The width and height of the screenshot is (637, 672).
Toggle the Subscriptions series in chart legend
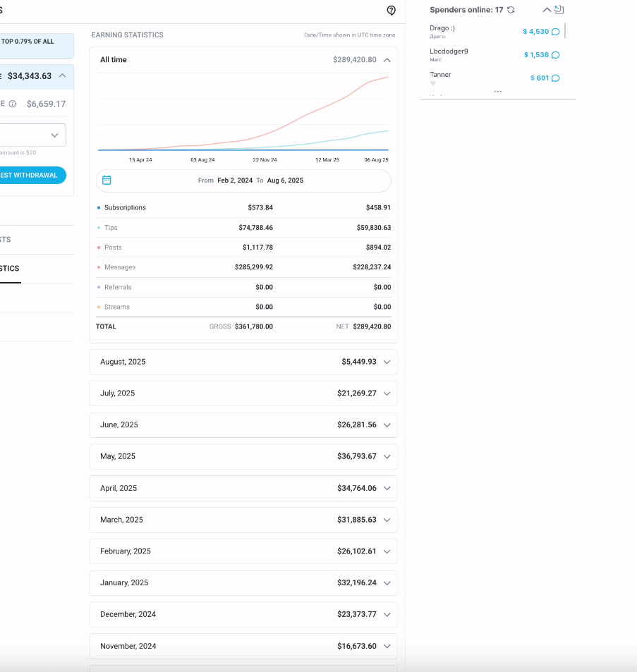125,208
